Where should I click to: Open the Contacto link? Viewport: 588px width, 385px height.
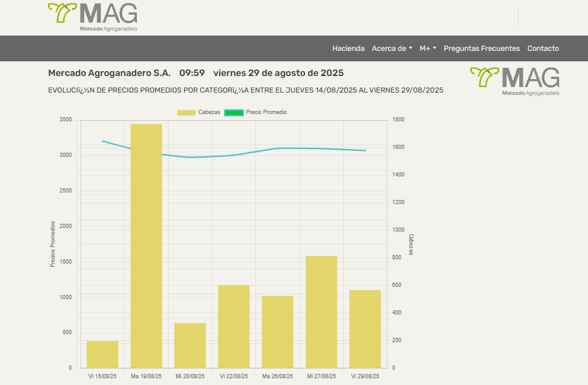[543, 48]
